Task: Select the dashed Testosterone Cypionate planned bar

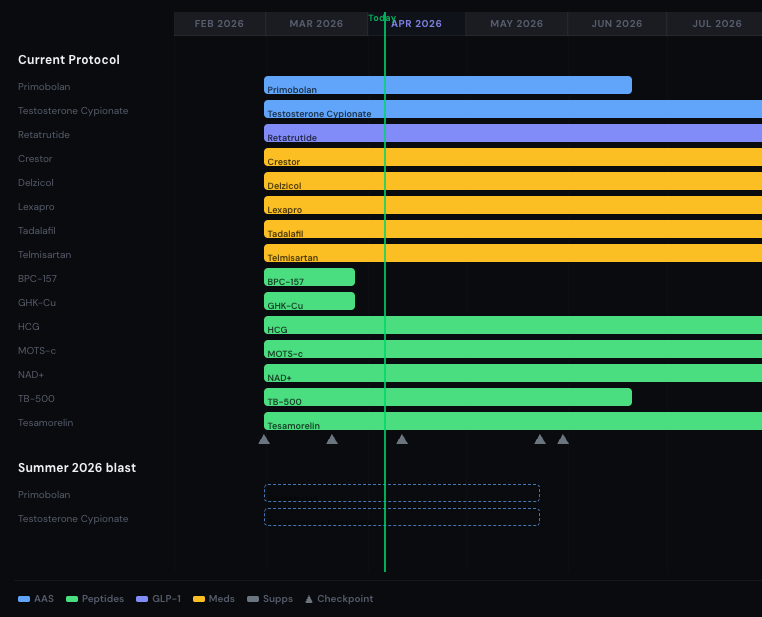Action: tap(402, 517)
